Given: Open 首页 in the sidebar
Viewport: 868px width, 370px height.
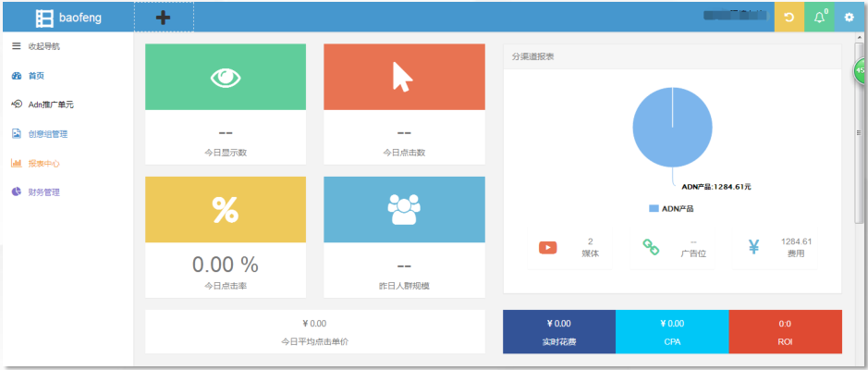Looking at the screenshot, I should 36,76.
